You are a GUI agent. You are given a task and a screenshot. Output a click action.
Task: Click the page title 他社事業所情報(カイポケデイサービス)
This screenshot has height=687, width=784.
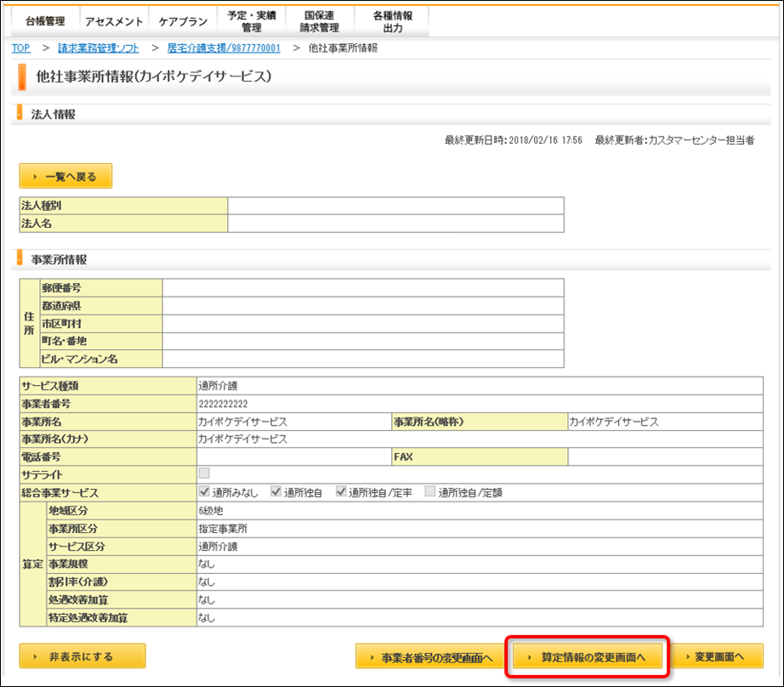[154, 77]
